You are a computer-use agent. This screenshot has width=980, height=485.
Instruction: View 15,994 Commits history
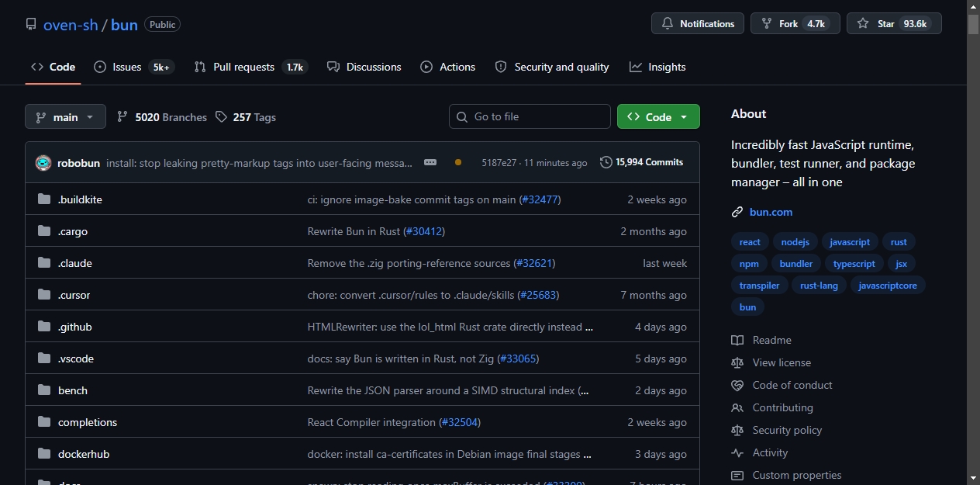pyautogui.click(x=642, y=162)
